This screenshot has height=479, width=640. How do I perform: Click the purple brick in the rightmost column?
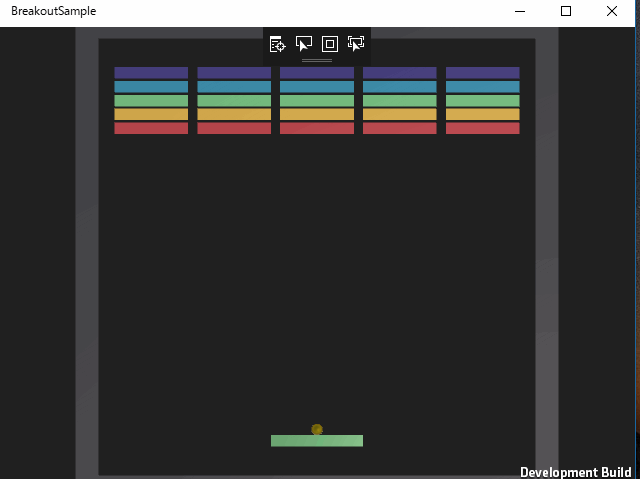coord(482,73)
